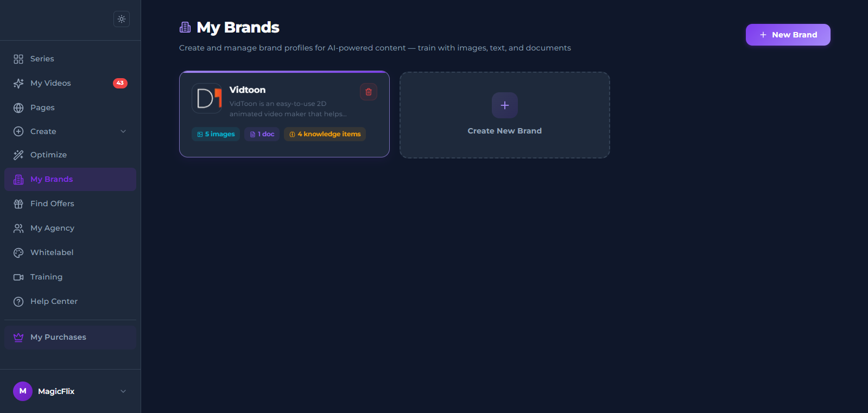
Task: Click the 5 images badge on Vidtoon
Action: click(x=216, y=134)
